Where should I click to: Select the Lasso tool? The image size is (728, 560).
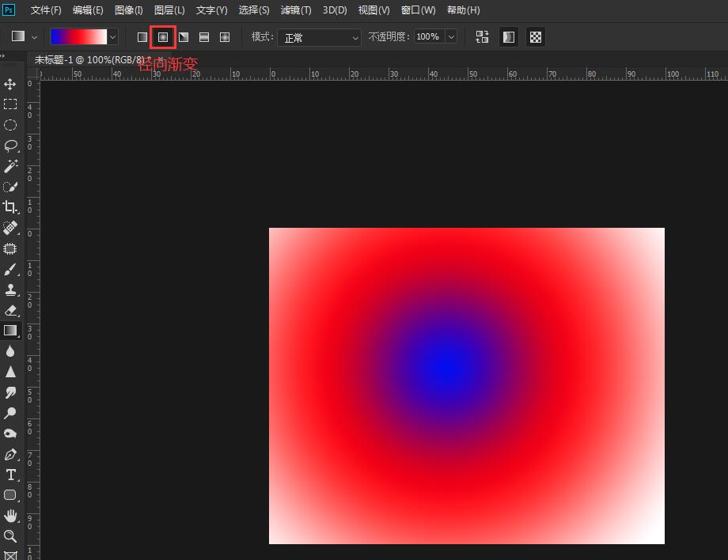pyautogui.click(x=10, y=146)
